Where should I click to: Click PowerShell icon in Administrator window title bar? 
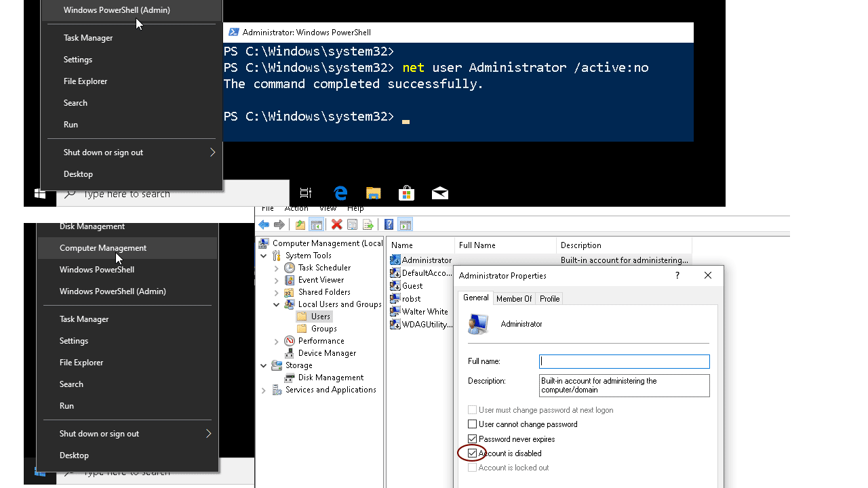[234, 32]
